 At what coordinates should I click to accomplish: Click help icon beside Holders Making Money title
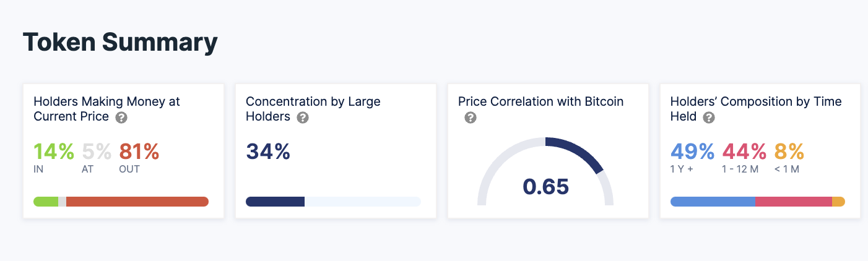(x=122, y=117)
